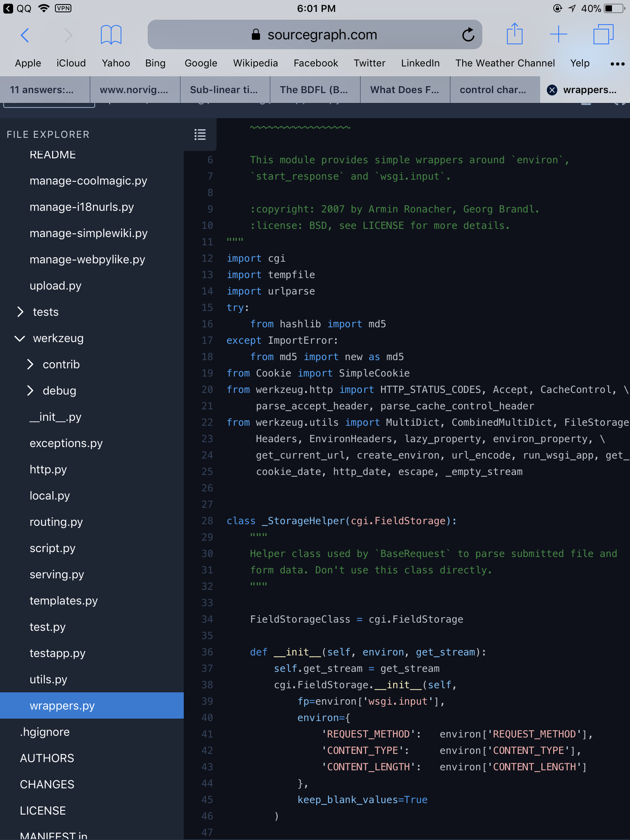Viewport: 630px width, 840px height.
Task: Open the Safari bookmarks book icon
Action: 111,35
